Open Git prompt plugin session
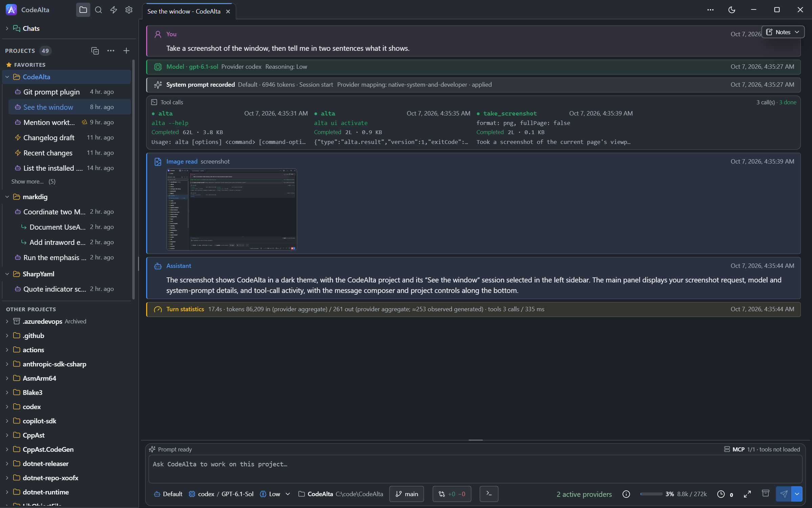Image resolution: width=812 pixels, height=508 pixels. 69,92
